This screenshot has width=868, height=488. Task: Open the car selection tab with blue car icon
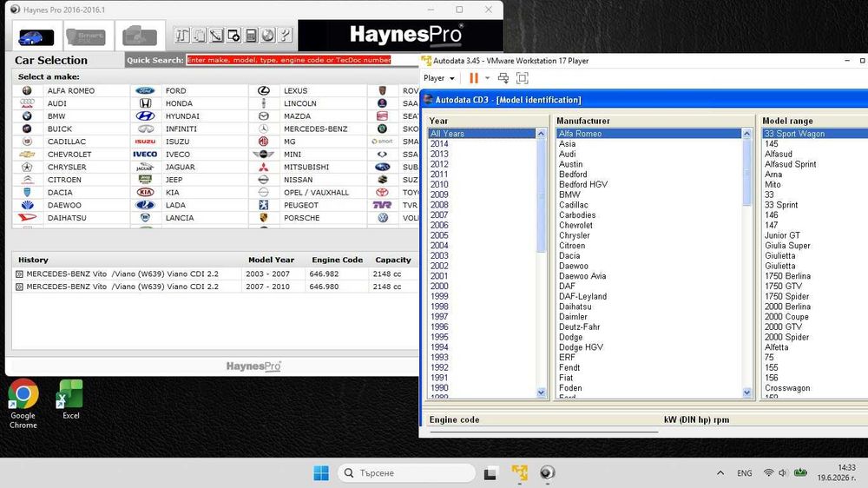click(x=36, y=36)
